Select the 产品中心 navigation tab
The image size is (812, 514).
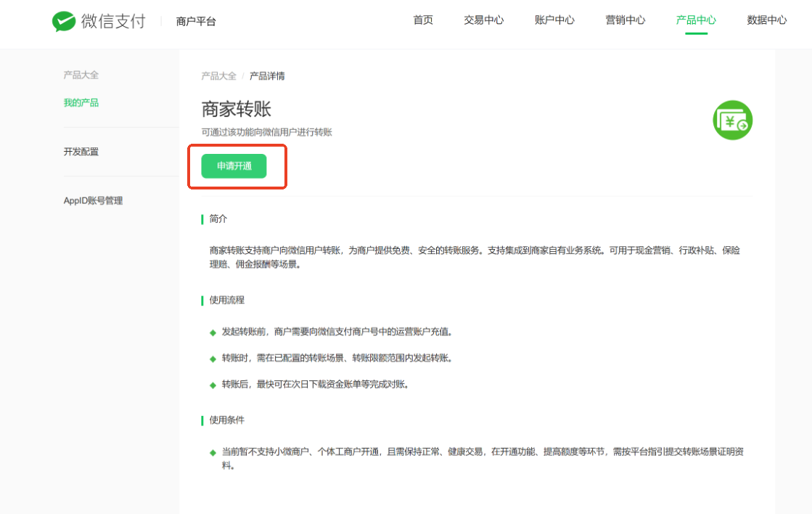click(696, 20)
